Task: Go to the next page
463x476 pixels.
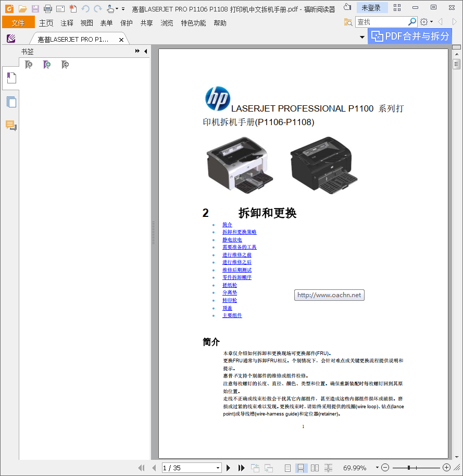Action: click(229, 468)
